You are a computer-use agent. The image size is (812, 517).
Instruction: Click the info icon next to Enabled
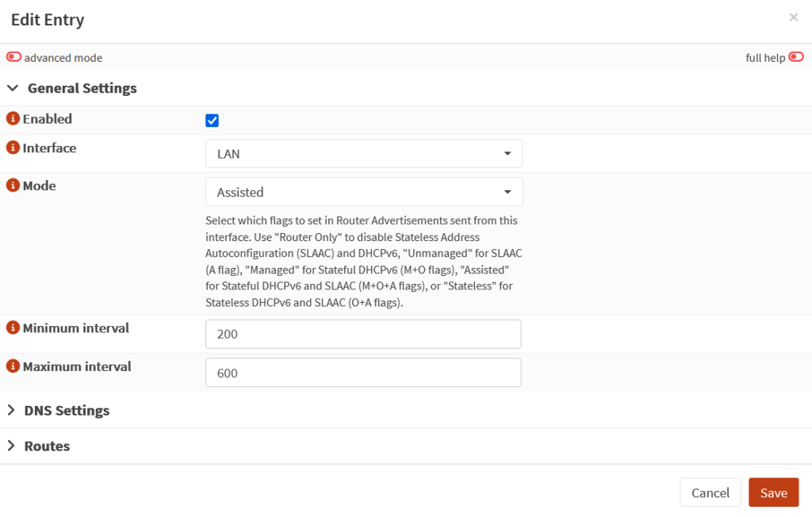pos(13,119)
